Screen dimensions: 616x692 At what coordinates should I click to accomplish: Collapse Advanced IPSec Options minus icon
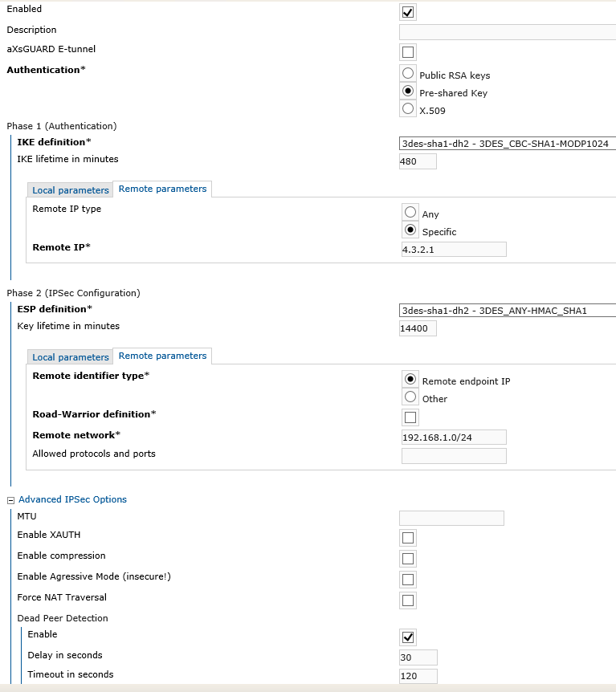pos(10,500)
